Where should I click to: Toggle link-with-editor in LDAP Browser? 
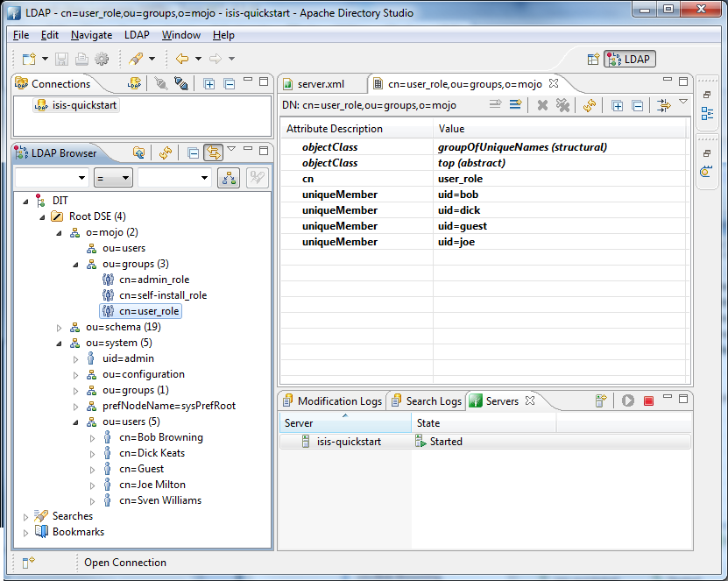pyautogui.click(x=213, y=151)
